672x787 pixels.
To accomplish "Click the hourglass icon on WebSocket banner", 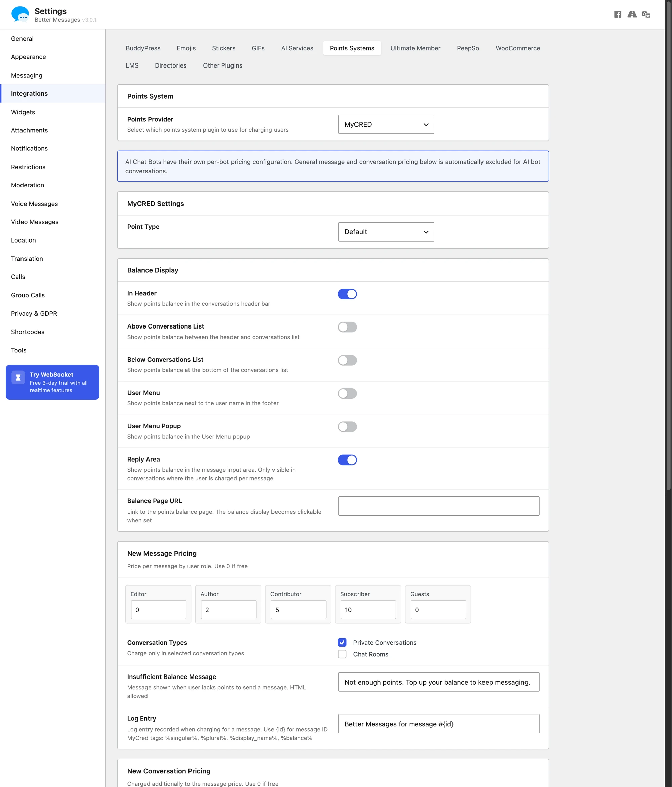I will click(x=18, y=378).
